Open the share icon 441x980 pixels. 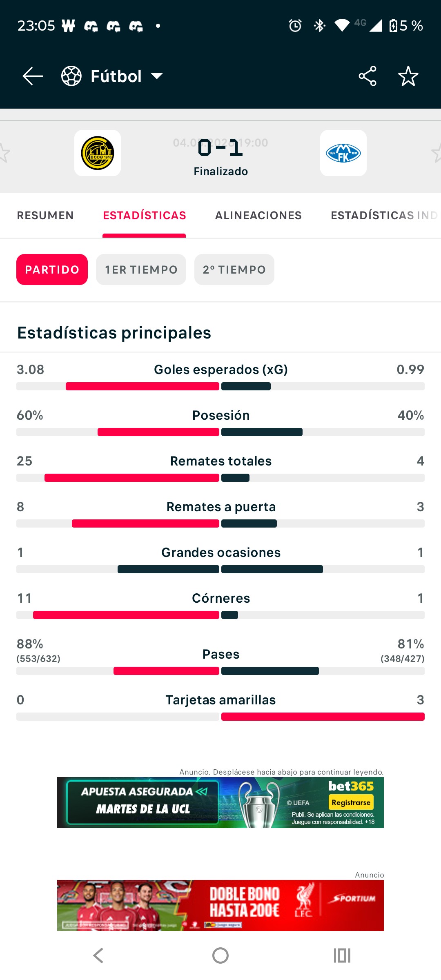click(367, 76)
